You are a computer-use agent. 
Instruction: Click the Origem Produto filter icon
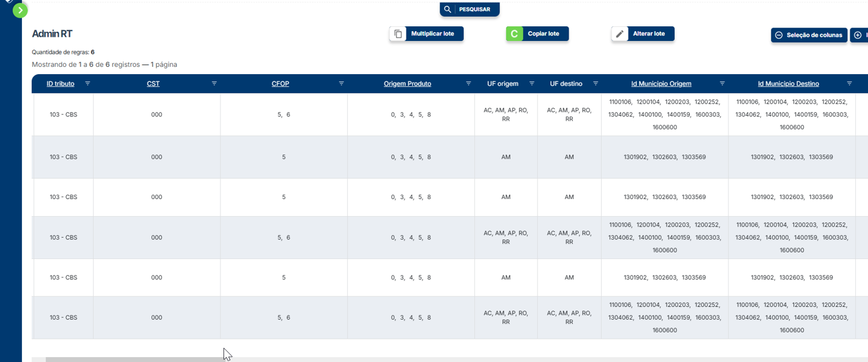point(468,83)
